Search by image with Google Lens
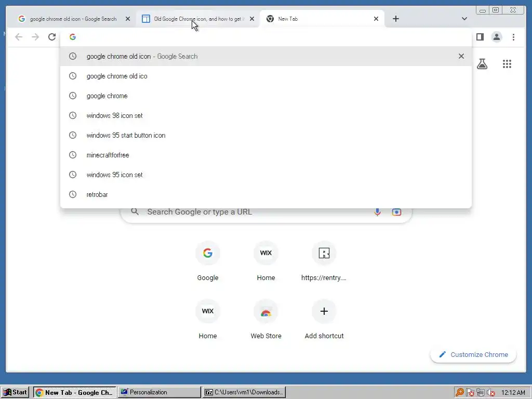Screen dimensions: 532x399 click(x=396, y=212)
